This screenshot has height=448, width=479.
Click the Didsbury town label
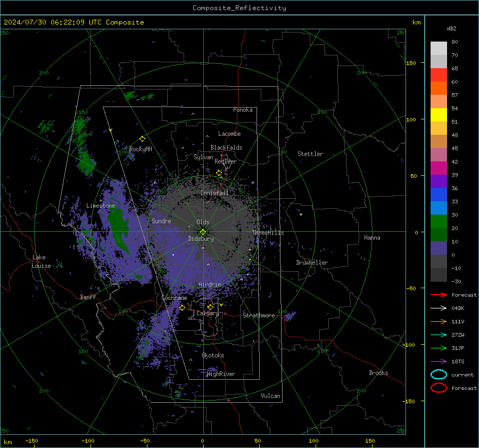click(x=201, y=239)
